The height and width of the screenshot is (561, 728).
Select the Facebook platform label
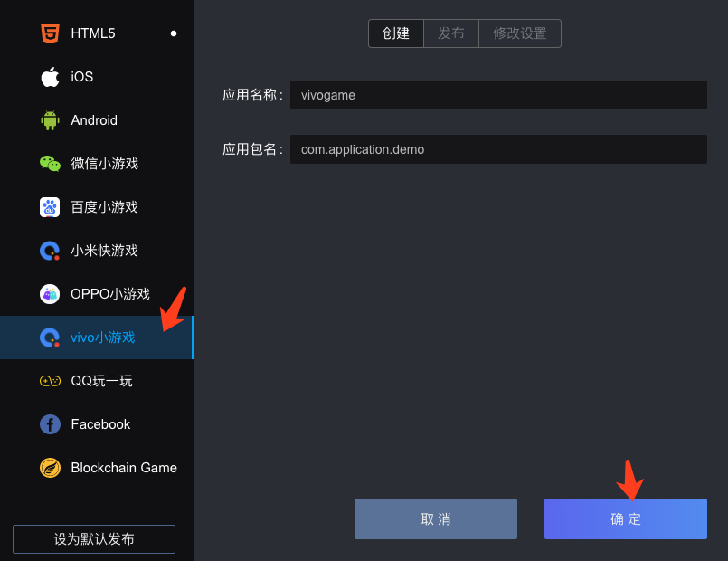(100, 424)
